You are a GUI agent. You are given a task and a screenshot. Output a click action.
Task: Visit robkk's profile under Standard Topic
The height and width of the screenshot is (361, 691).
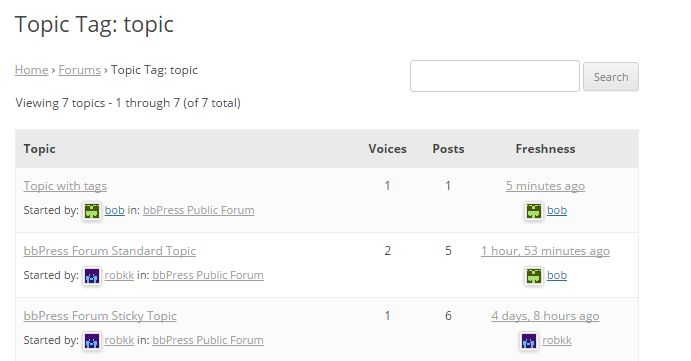pos(119,275)
